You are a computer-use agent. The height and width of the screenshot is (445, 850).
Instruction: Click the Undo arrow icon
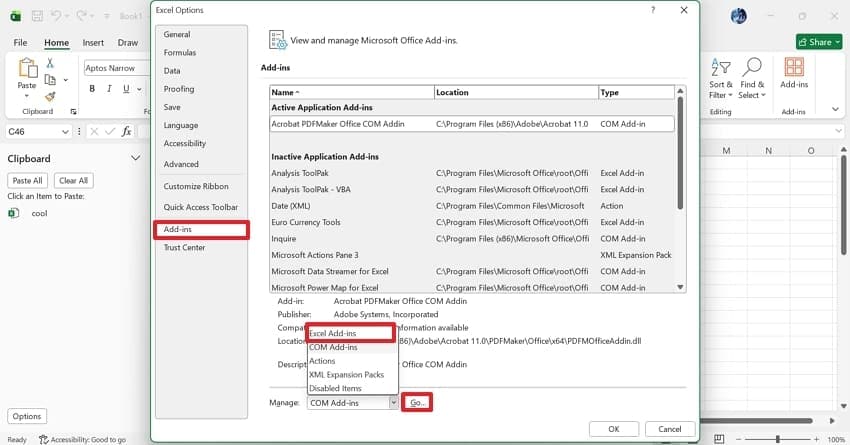pyautogui.click(x=56, y=16)
